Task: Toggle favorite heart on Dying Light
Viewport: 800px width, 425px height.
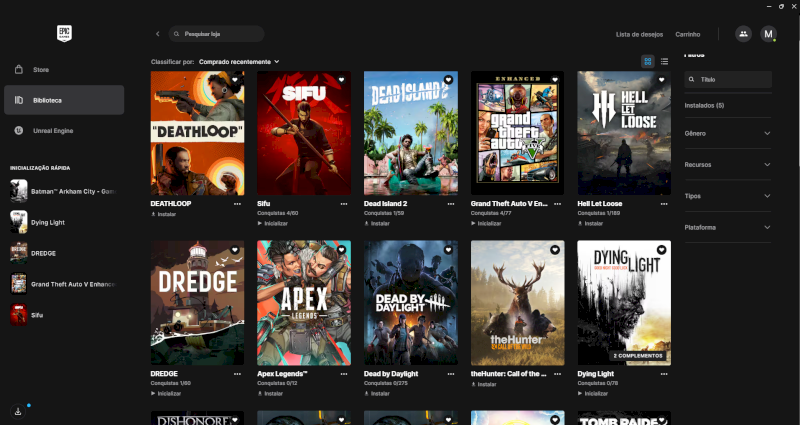Action: click(x=661, y=249)
